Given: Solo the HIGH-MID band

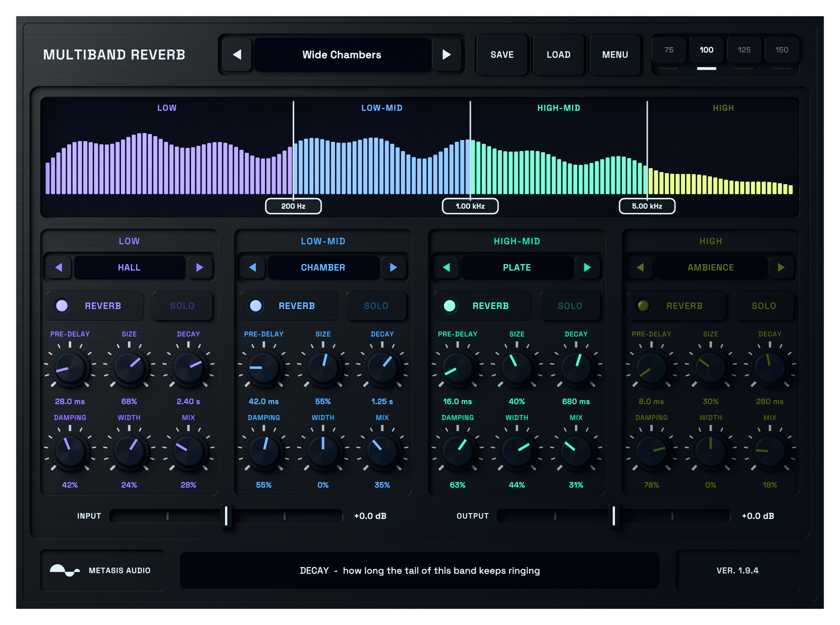Looking at the screenshot, I should pyautogui.click(x=570, y=306).
